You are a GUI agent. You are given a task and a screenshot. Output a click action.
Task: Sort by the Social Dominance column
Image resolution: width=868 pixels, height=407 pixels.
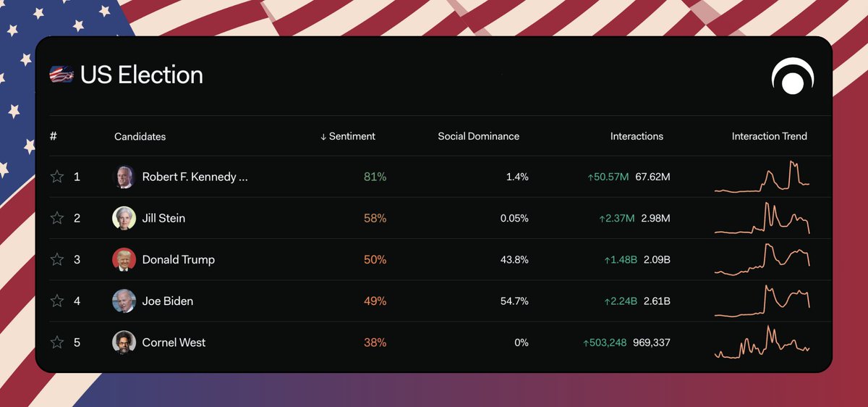(x=478, y=136)
